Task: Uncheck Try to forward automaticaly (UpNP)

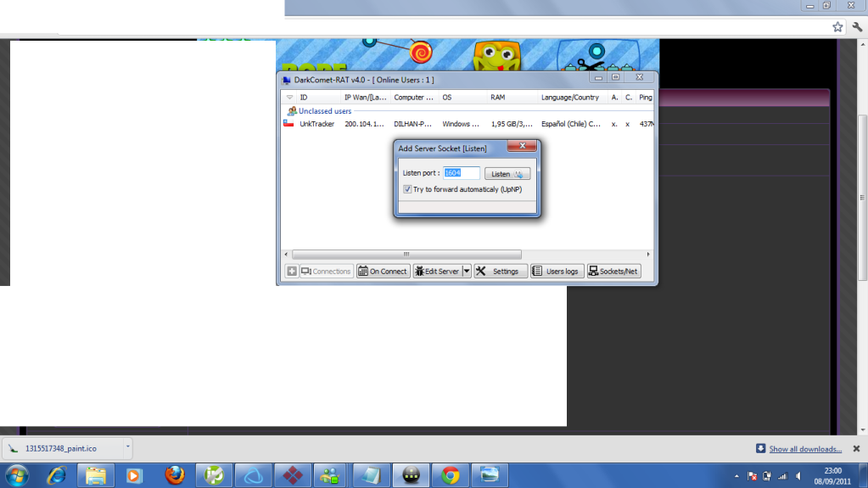Action: coord(407,189)
